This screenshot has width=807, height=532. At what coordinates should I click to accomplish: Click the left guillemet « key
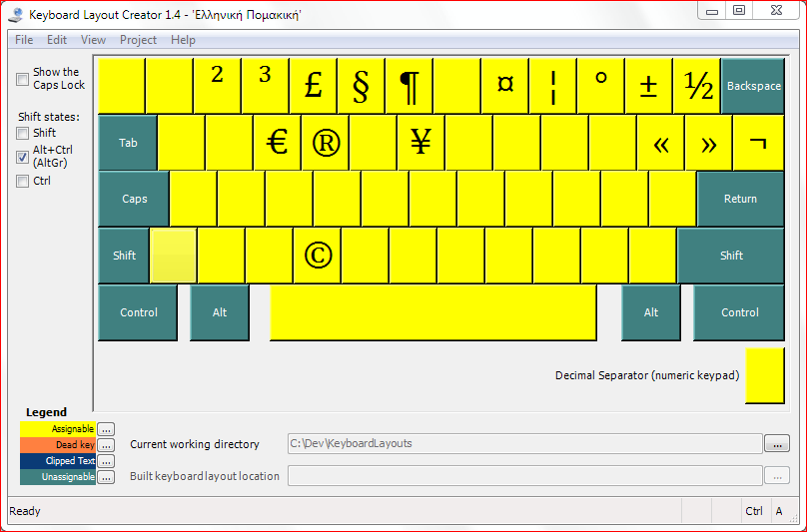click(660, 143)
